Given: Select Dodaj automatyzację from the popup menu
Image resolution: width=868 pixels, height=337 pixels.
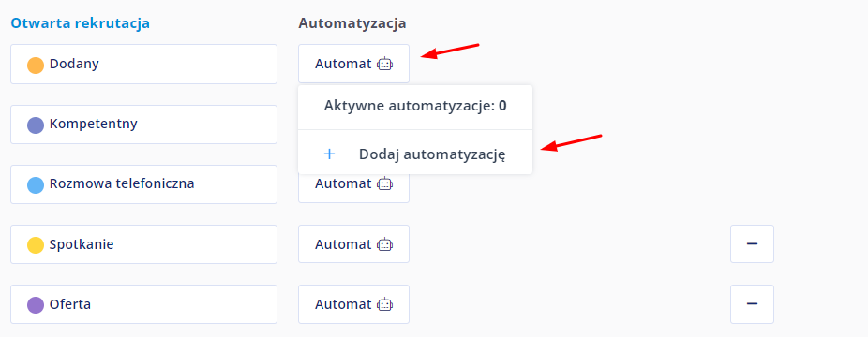Looking at the screenshot, I should tap(415, 154).
